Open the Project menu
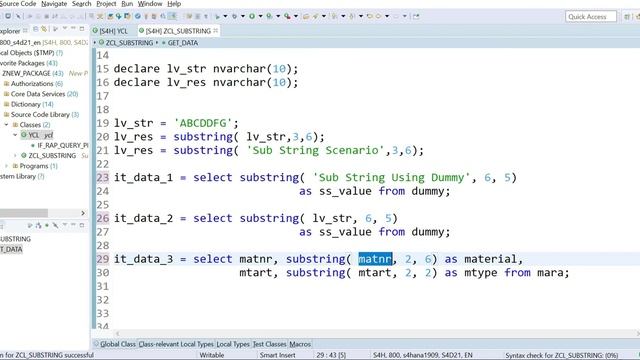 tap(106, 4)
